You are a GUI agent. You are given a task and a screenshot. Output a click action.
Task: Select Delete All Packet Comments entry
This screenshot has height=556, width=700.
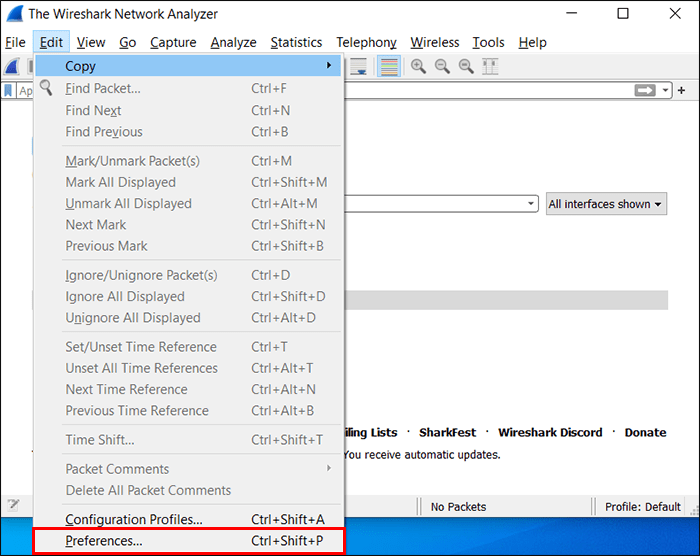click(x=189, y=490)
